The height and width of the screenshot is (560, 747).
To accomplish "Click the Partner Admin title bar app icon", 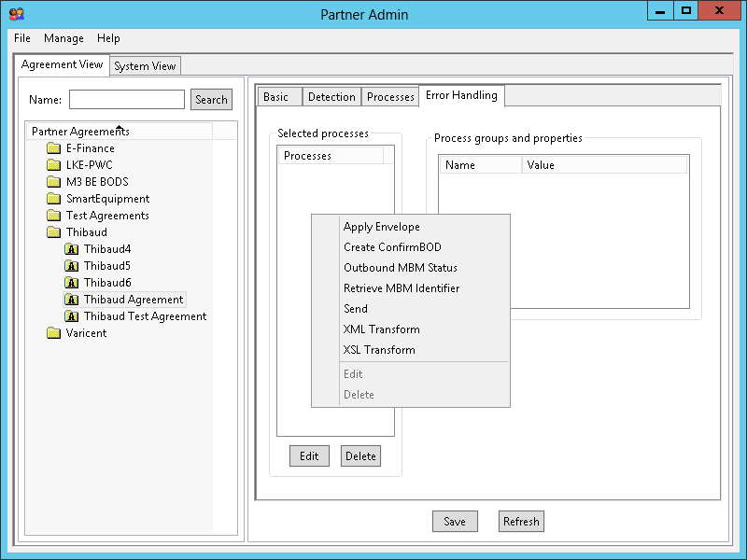I will point(16,14).
